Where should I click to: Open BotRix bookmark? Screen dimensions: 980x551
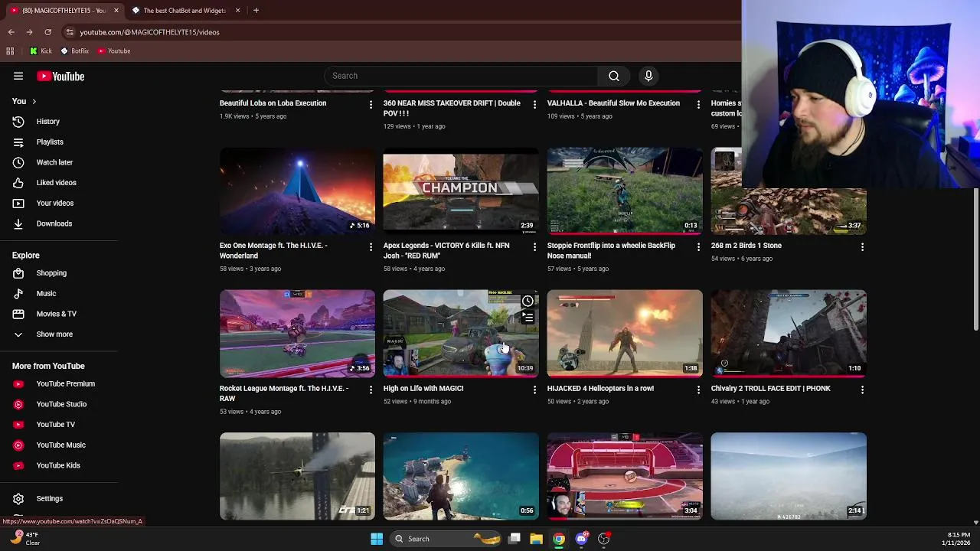coord(74,51)
